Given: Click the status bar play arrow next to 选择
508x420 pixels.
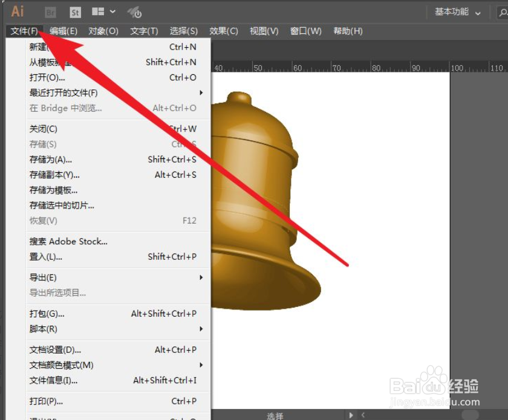Looking at the screenshot, I should point(351,415).
